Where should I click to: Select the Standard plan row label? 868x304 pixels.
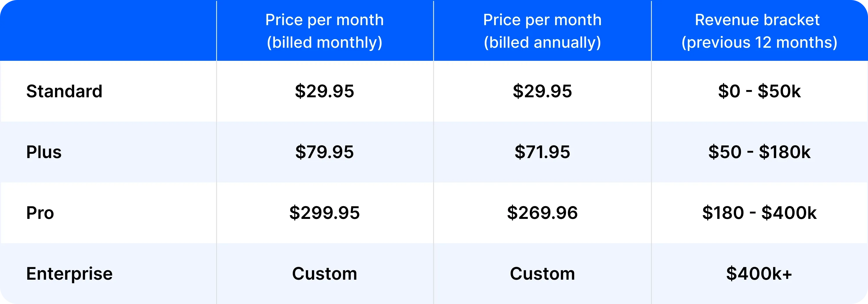tap(64, 91)
